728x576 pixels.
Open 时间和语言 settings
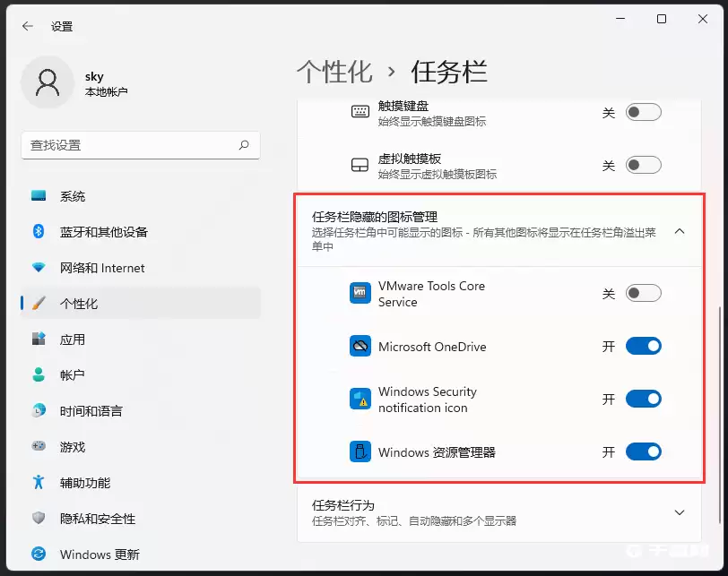tap(141, 410)
